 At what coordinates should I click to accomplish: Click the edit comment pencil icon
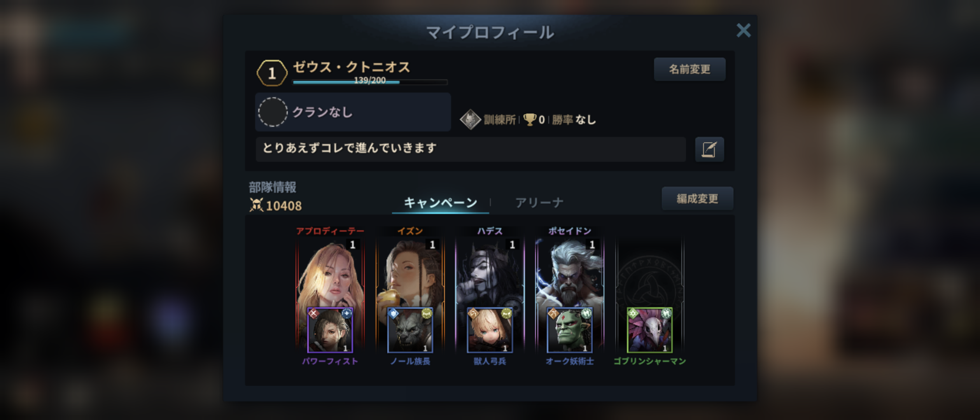[709, 149]
